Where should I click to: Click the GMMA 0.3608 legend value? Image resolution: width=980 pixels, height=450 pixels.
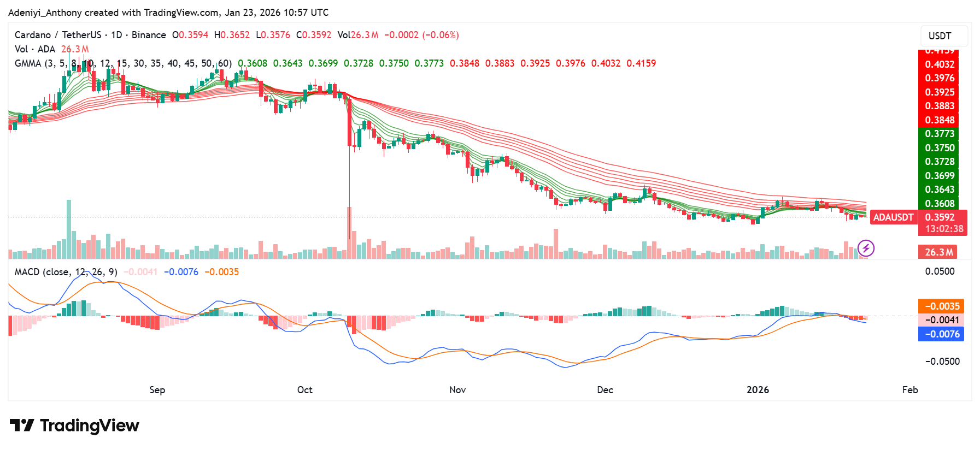click(x=253, y=63)
